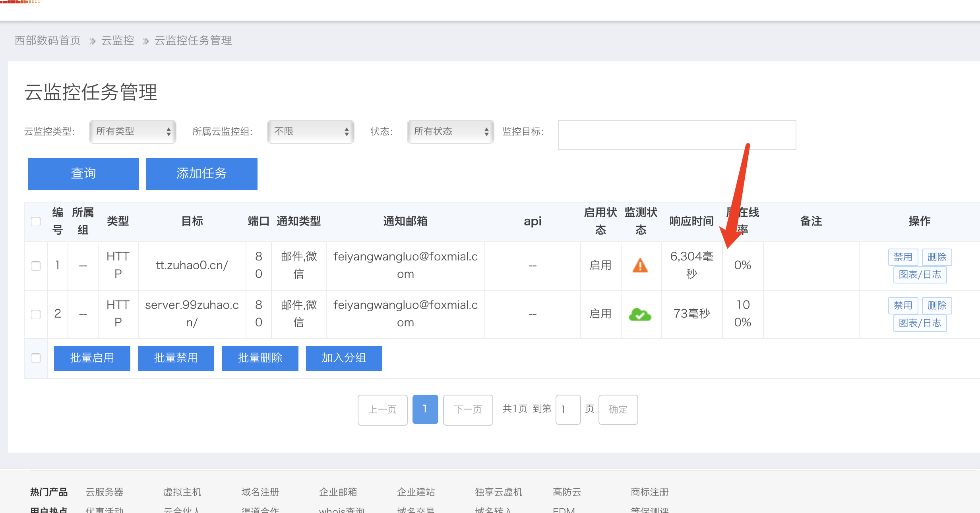The width and height of the screenshot is (980, 513).
Task: Tick the bottom batch-action checkbox
Action: 36,358
